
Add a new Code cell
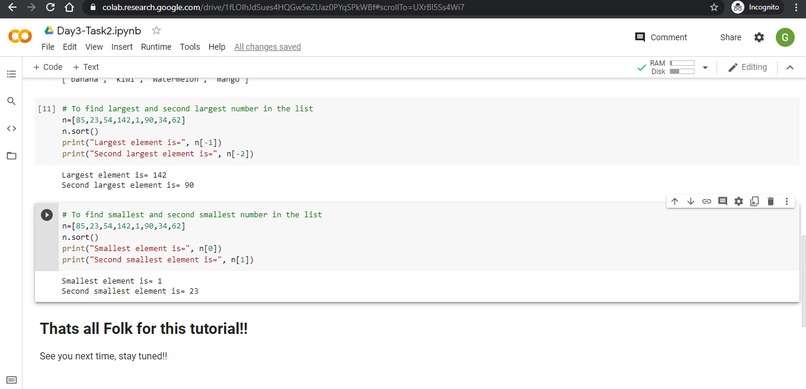(x=48, y=67)
